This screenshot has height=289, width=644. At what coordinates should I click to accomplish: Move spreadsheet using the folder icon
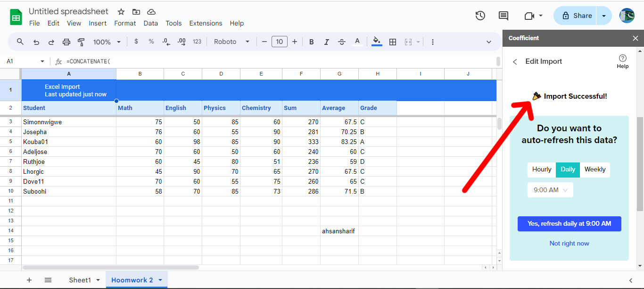pyautogui.click(x=136, y=12)
